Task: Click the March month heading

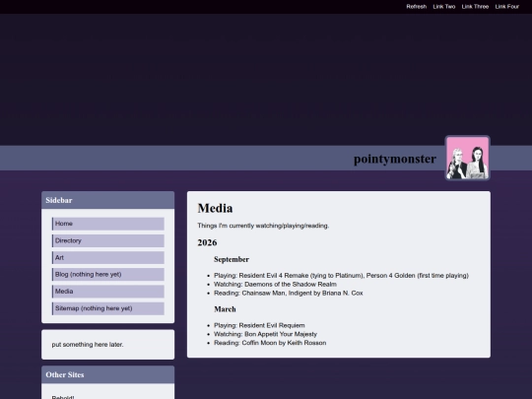Action: [225, 309]
